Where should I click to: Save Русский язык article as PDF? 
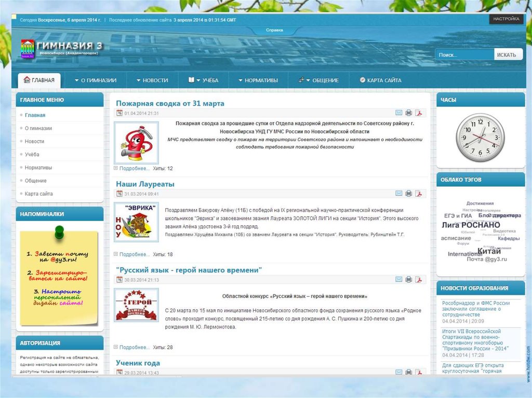pos(419,279)
